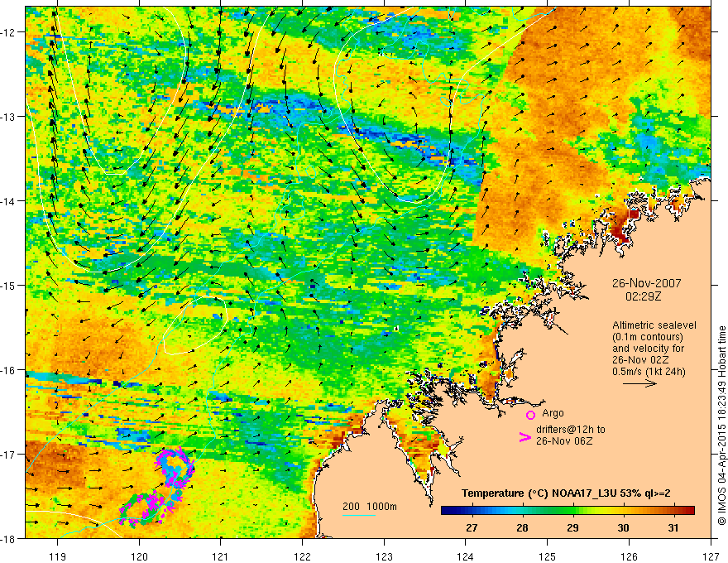This screenshot has height=563, width=728.
Task: Click the "(0.1m contours)" text
Action: tap(648, 337)
